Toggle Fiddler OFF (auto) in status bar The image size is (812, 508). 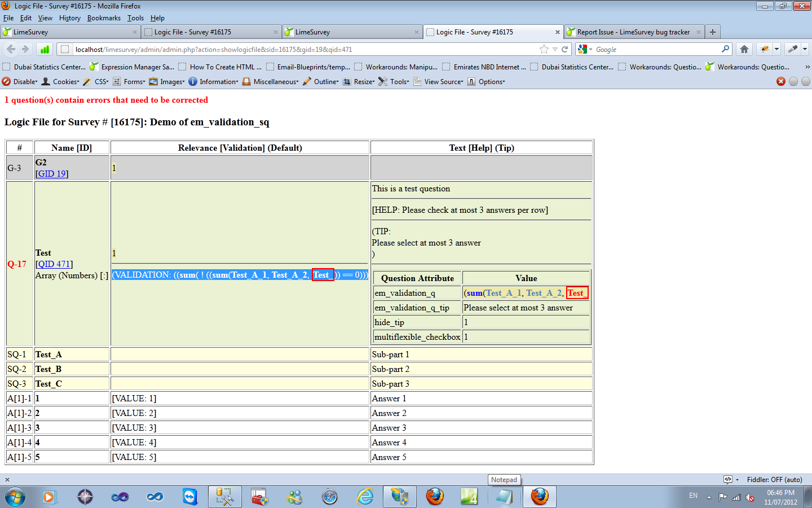774,479
